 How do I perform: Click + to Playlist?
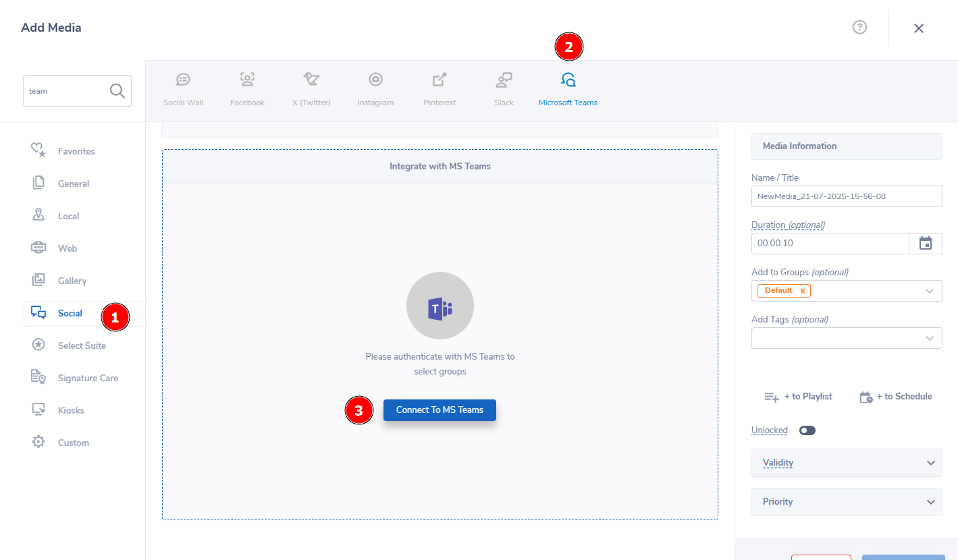coord(798,397)
